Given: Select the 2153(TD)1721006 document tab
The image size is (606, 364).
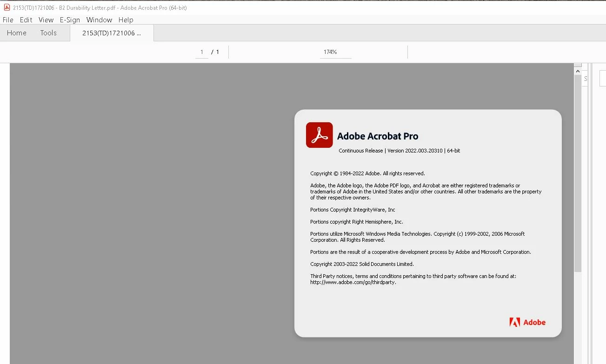Looking at the screenshot, I should 112,33.
